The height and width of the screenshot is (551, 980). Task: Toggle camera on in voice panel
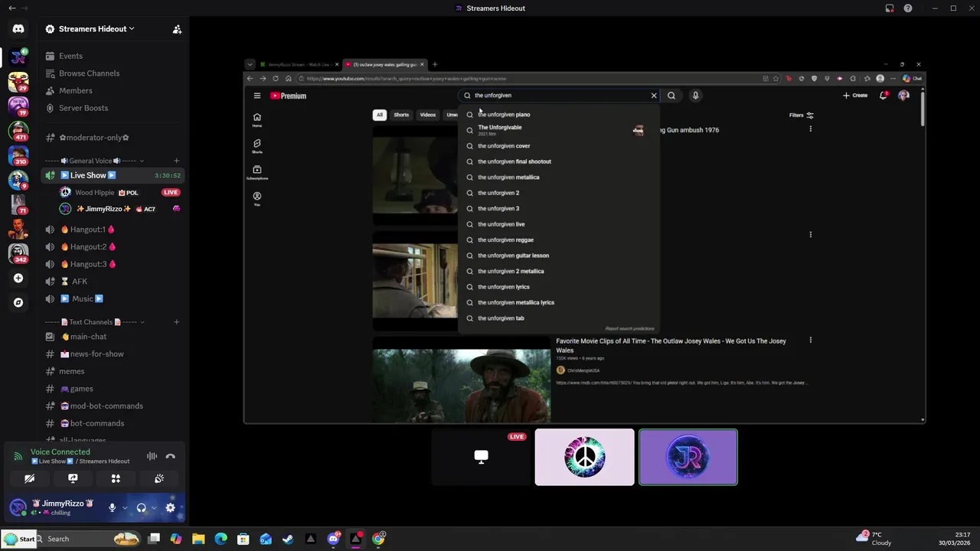tap(29, 478)
